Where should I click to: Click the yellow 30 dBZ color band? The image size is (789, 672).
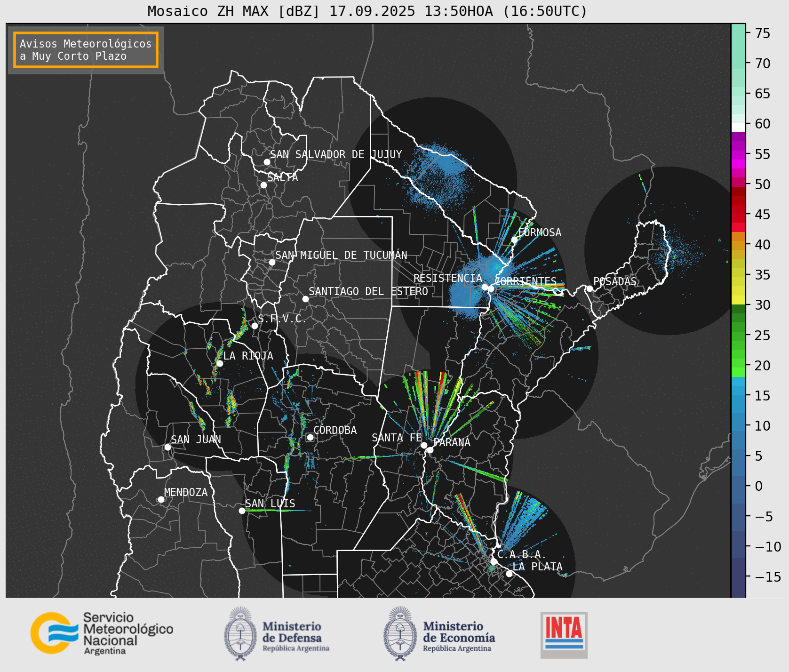(738, 300)
